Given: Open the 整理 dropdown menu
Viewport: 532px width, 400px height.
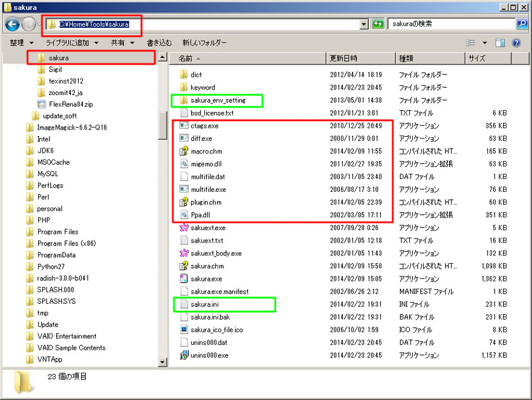Looking at the screenshot, I should (x=21, y=43).
